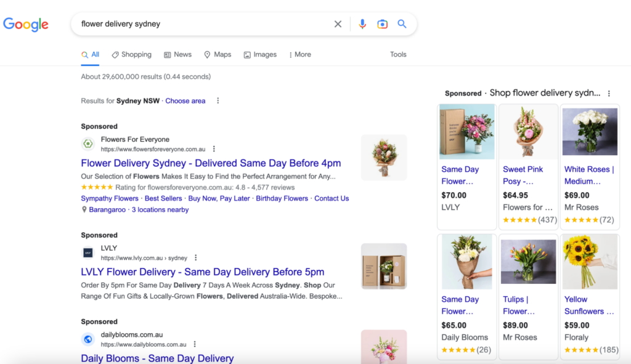The height and width of the screenshot is (364, 631).
Task: Open three-dot menu next to lvly.com.au URL
Action: point(195,258)
